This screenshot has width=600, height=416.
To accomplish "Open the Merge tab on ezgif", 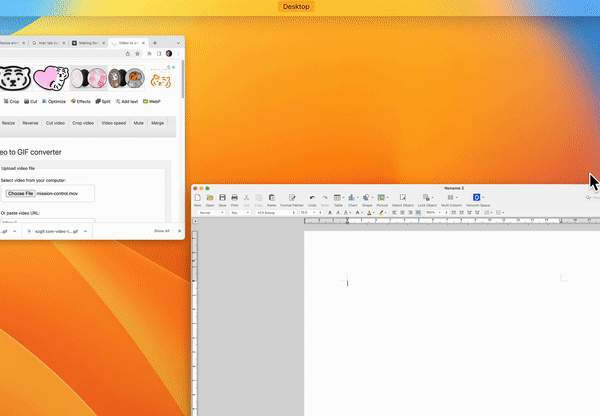I will click(x=157, y=123).
